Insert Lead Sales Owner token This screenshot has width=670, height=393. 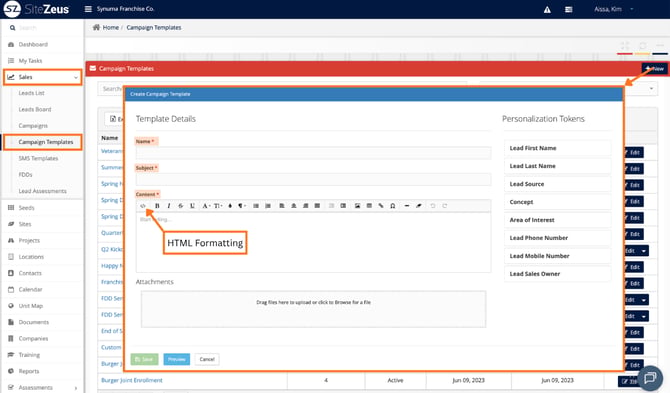[557, 274]
